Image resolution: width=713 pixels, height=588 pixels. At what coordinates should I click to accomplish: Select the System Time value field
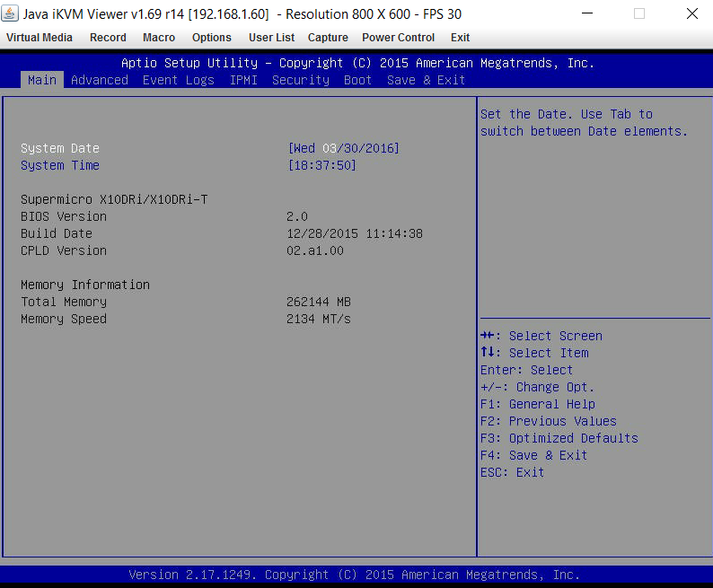[x=322, y=165]
